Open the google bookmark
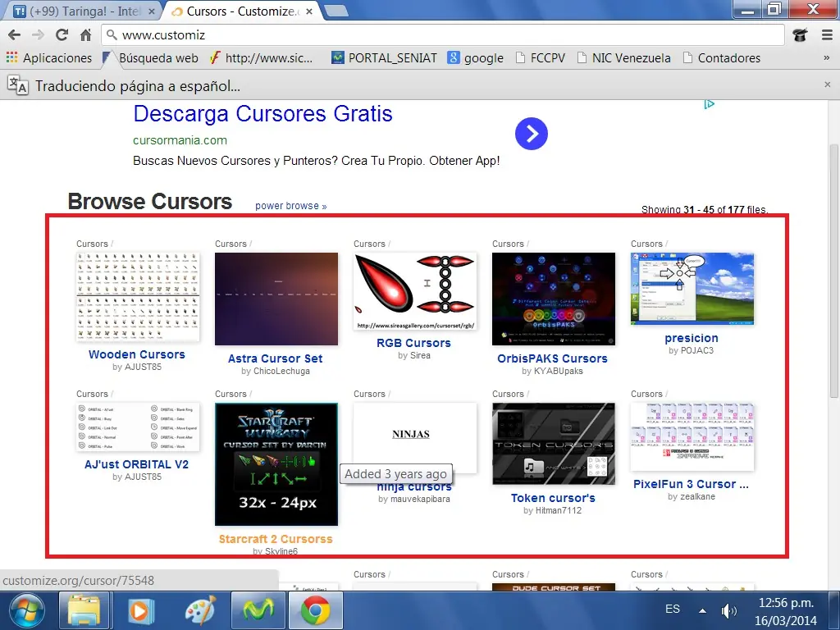Image resolution: width=840 pixels, height=630 pixels. coord(476,58)
